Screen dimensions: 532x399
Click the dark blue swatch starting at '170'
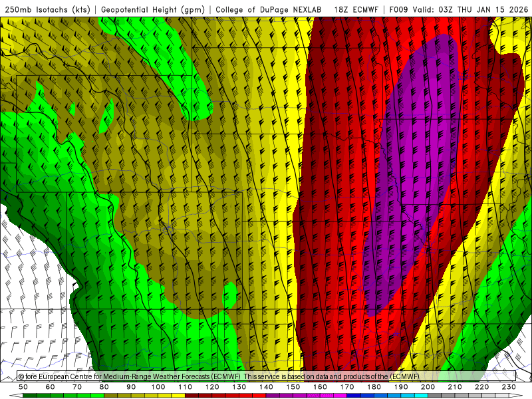pos(354,396)
